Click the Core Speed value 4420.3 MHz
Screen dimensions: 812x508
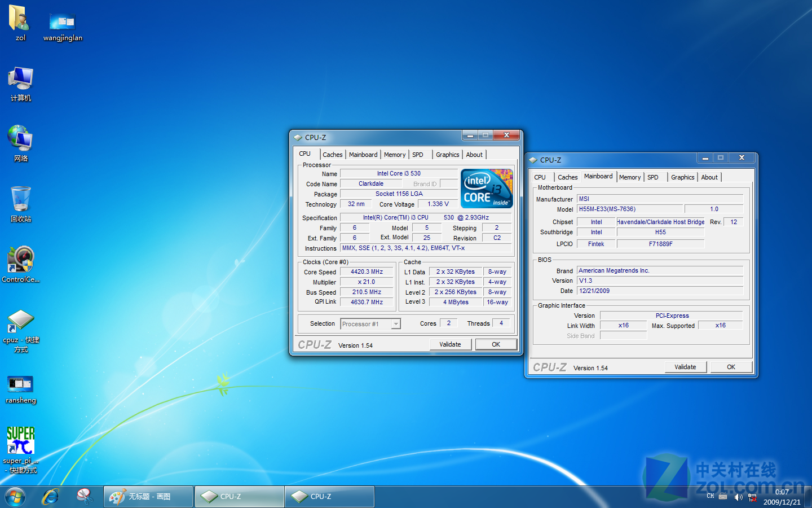367,271
